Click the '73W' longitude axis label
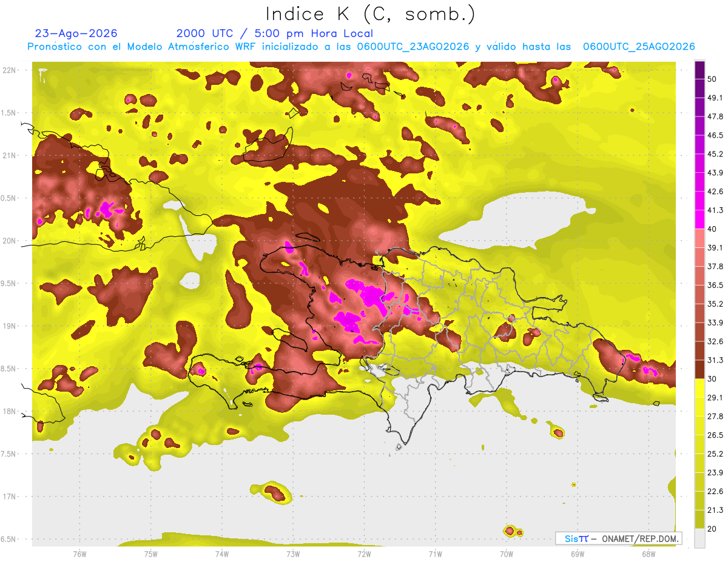Viewport: 728px width, 562px height. tap(293, 554)
